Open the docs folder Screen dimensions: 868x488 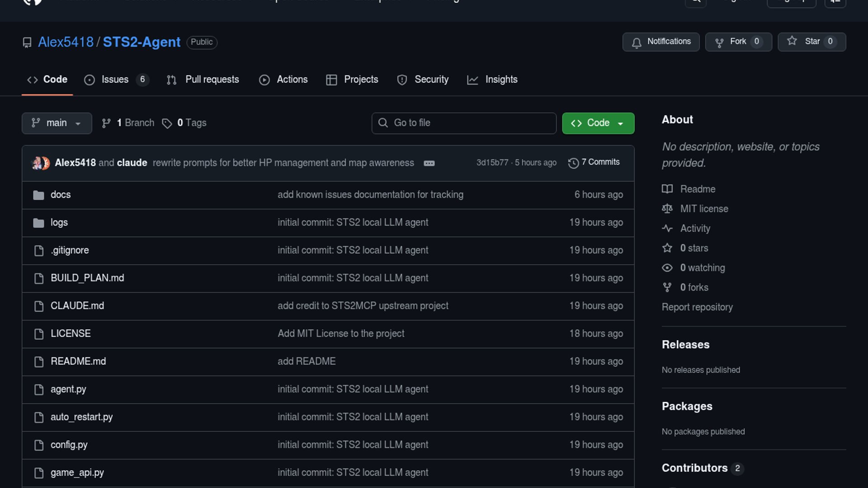coord(61,195)
